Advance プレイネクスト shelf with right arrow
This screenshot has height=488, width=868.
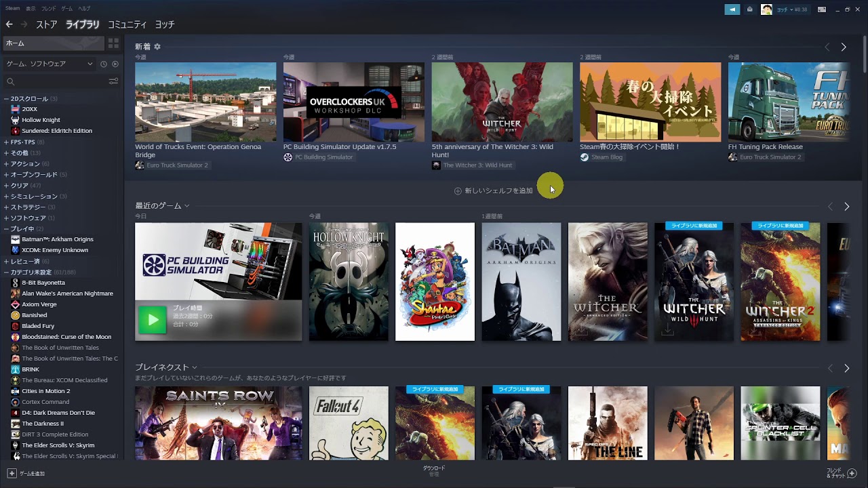pyautogui.click(x=846, y=368)
